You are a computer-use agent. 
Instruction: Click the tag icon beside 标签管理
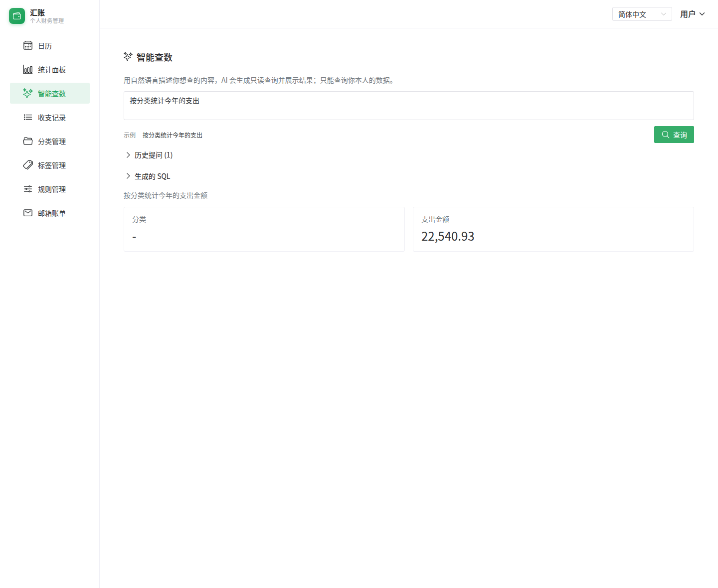point(28,165)
